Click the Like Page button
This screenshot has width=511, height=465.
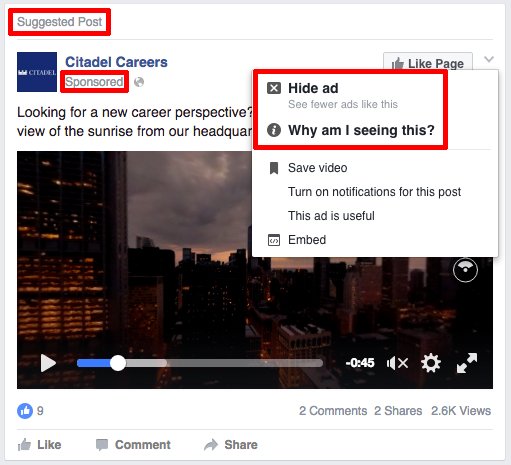pyautogui.click(x=428, y=62)
